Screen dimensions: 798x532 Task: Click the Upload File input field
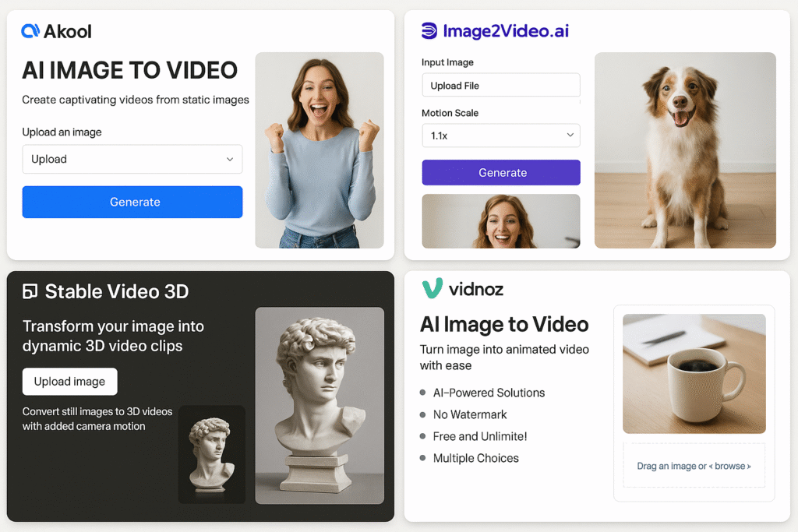(x=501, y=85)
